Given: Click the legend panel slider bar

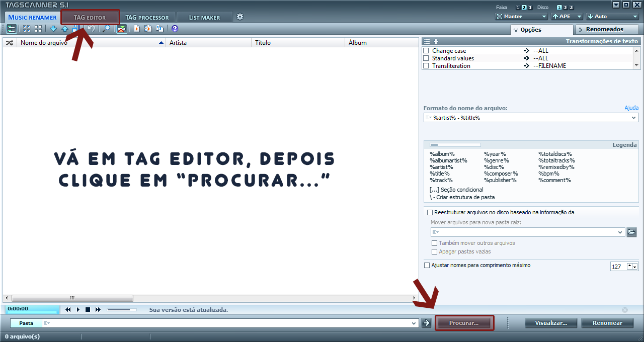Looking at the screenshot, I should pos(455,145).
